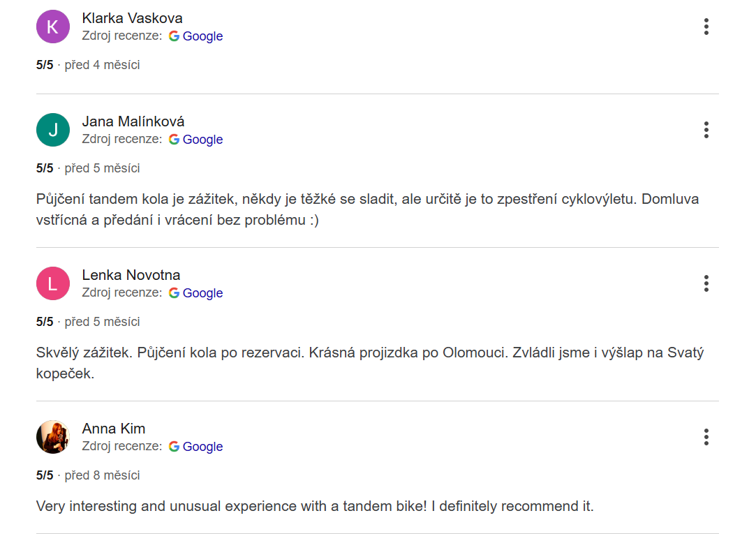756x534 pixels.
Task: Click the reviewer name Lenka Novotna
Action: (x=131, y=275)
